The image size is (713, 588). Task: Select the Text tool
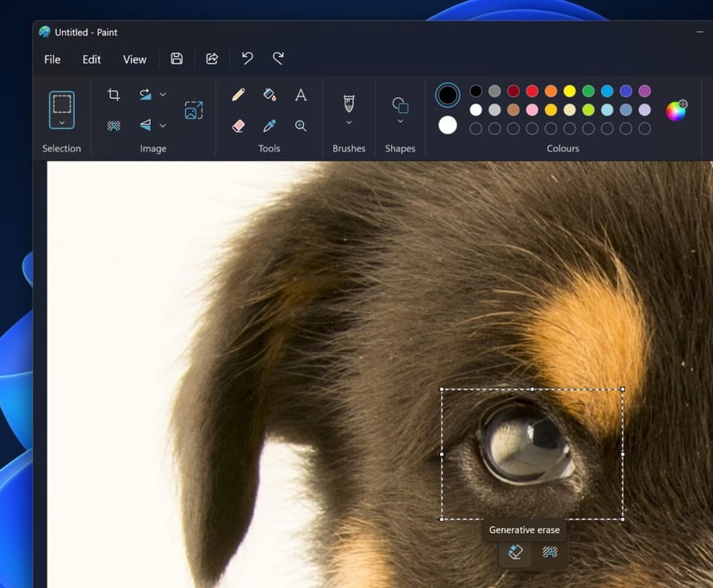pyautogui.click(x=301, y=95)
